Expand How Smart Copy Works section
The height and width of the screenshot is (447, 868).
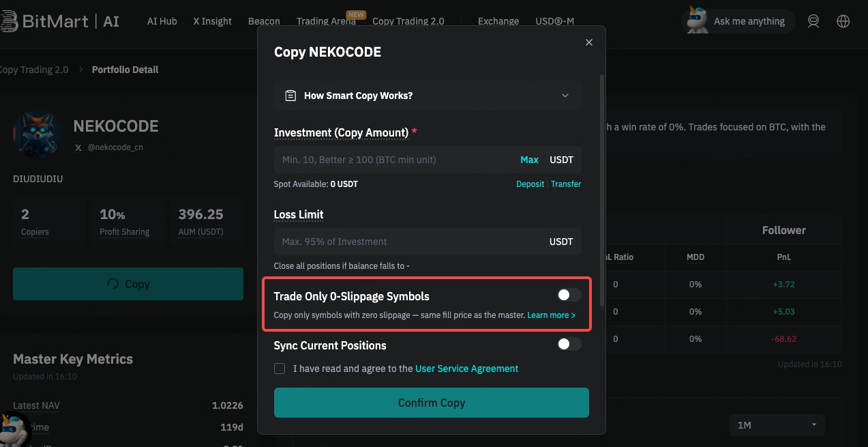[x=428, y=96]
